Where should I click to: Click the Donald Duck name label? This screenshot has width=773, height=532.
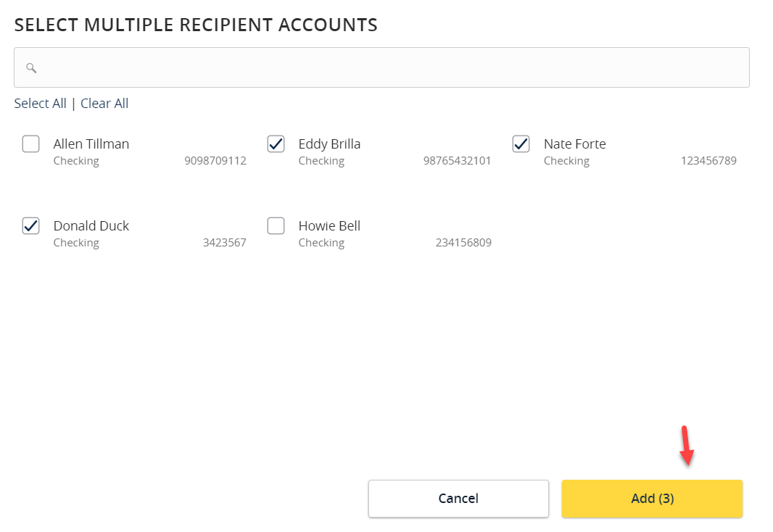(91, 226)
